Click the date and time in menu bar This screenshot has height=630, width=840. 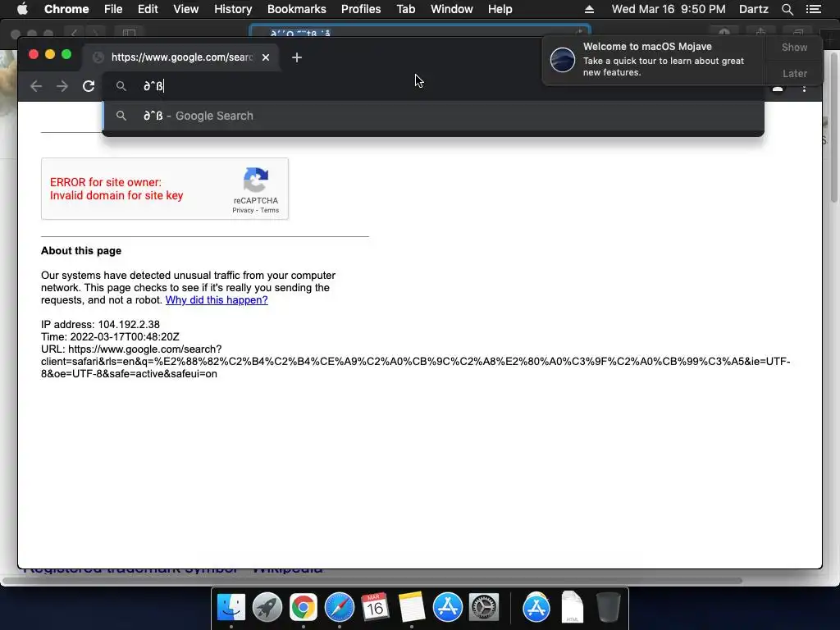(x=669, y=9)
